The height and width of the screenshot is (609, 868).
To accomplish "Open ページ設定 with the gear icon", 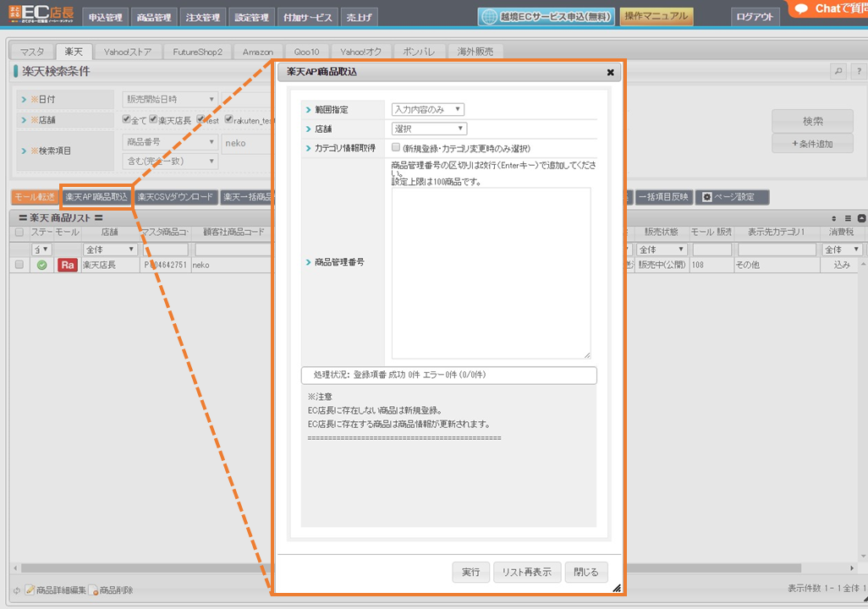I will (x=707, y=197).
